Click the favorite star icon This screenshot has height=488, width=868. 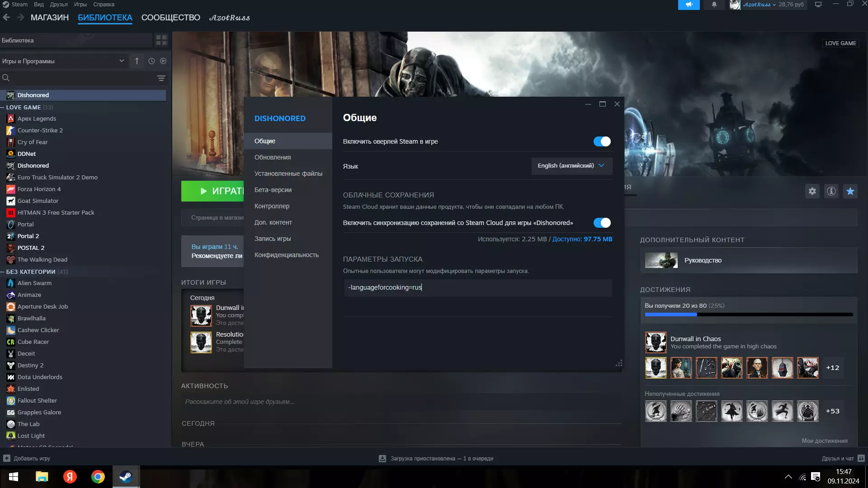[x=850, y=191]
